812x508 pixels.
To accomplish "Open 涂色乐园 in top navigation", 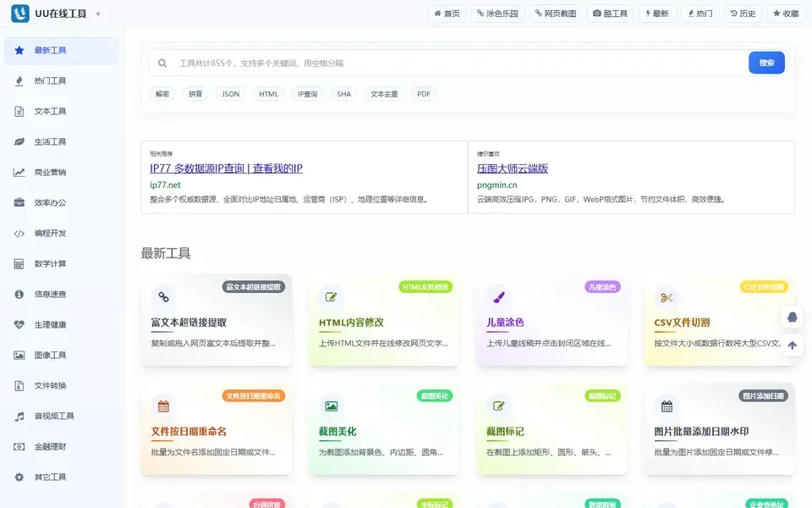I will [497, 14].
